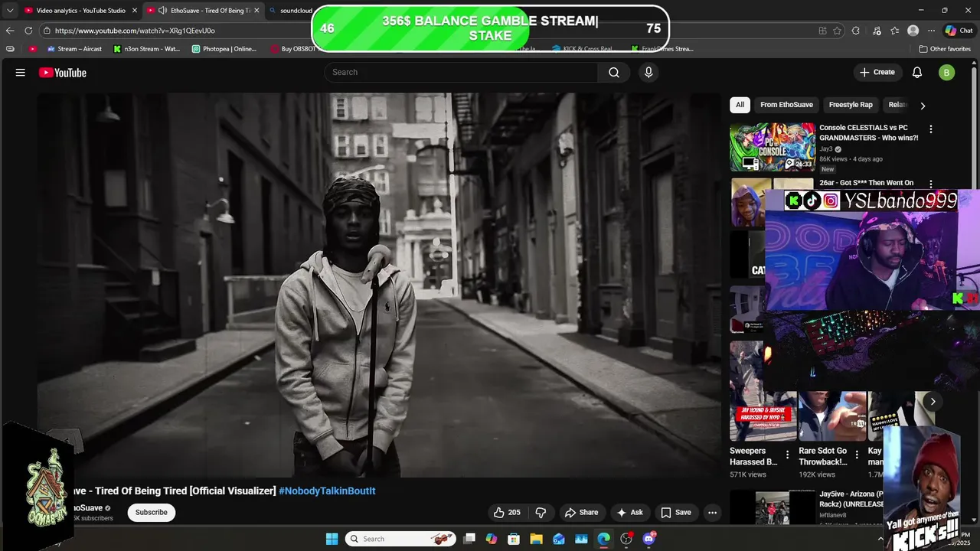Open the Windows Start menu
Viewport: 980px width, 551px height.
point(332,539)
